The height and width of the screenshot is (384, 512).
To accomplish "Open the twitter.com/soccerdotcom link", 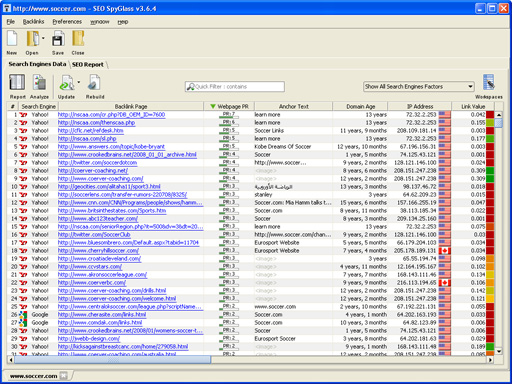I will click(97, 163).
